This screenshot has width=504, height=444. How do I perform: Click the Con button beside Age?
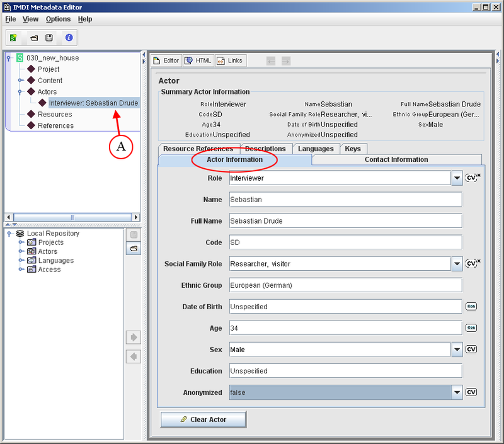pos(471,327)
